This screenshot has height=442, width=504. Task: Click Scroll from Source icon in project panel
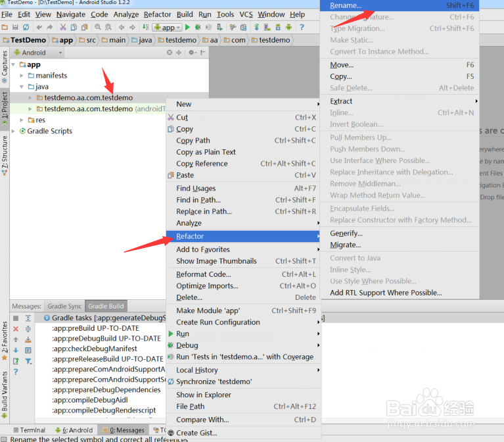coord(170,53)
